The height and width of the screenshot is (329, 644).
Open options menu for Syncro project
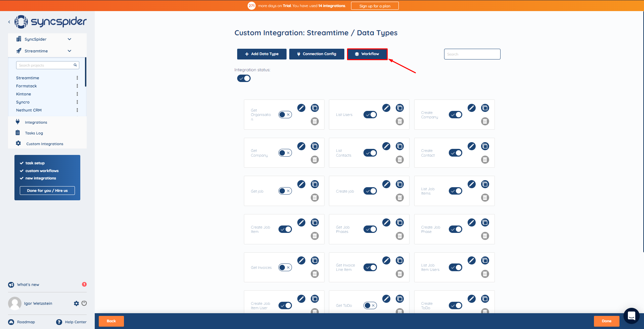[x=77, y=102]
